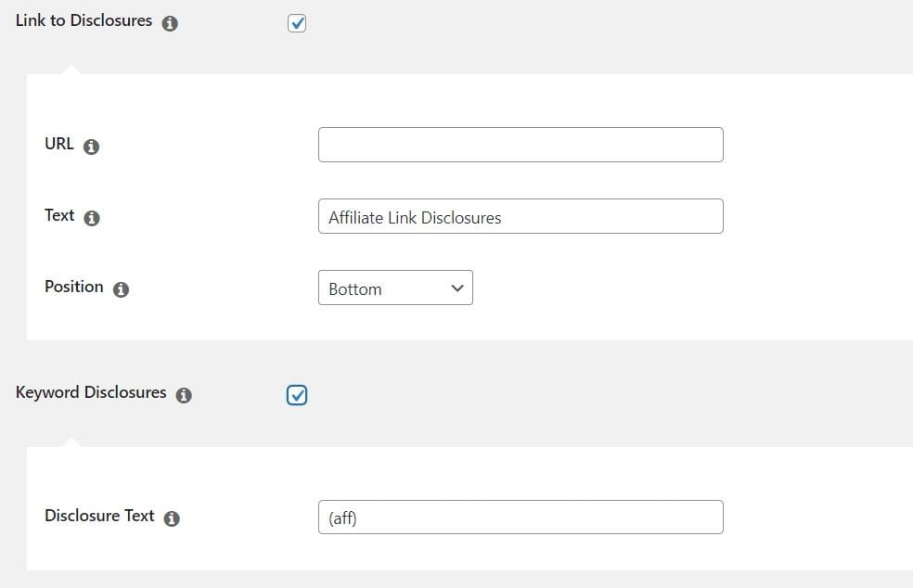
Task: Click the info icon beside the Text field
Action: pos(91,219)
